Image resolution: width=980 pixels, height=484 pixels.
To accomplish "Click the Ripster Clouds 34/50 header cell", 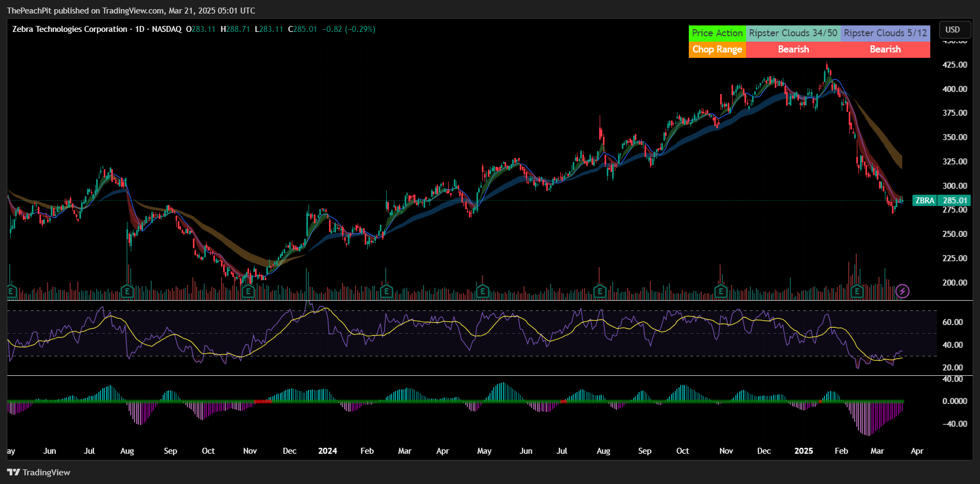I will point(793,33).
